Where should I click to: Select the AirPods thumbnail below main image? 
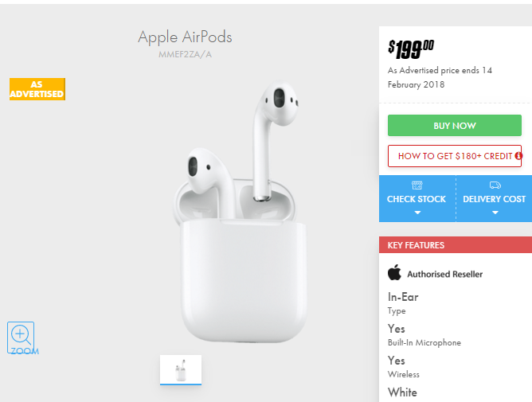click(181, 370)
